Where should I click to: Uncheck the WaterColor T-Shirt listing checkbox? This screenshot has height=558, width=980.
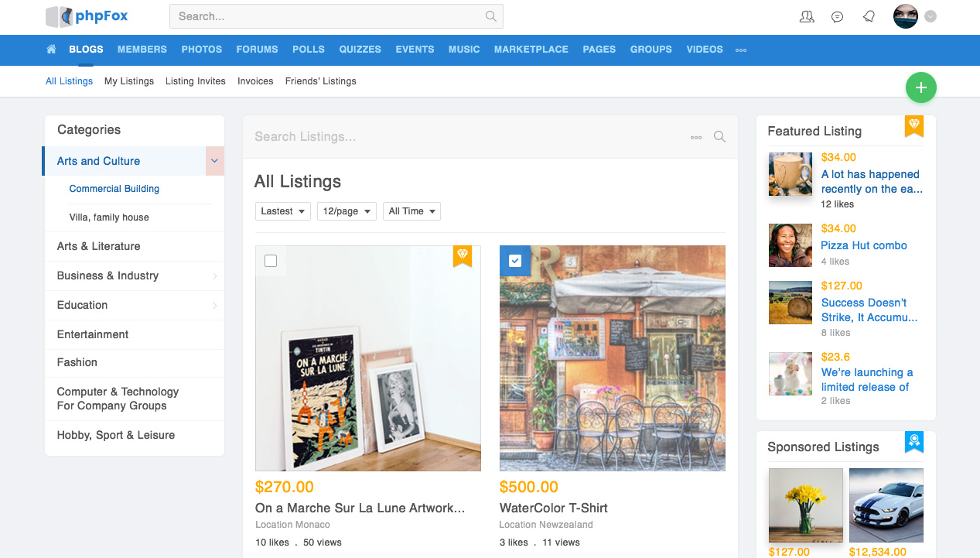point(515,261)
